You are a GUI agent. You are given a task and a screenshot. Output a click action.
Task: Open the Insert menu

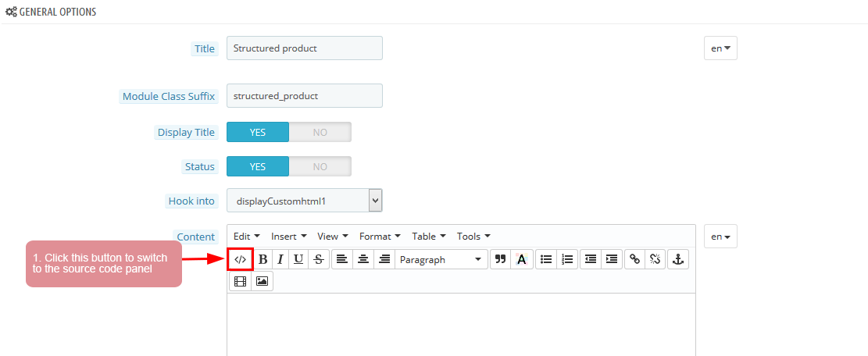pos(288,236)
